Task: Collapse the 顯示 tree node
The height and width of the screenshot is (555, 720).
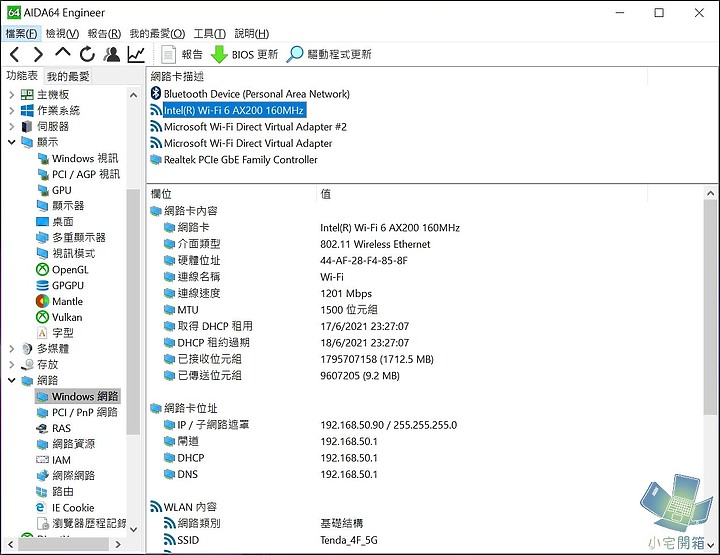Action: point(11,142)
